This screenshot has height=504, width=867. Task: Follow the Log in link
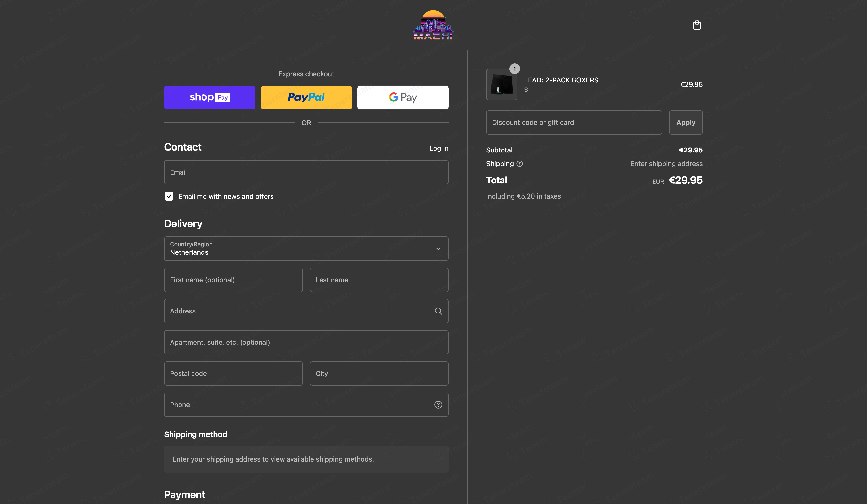[439, 148]
